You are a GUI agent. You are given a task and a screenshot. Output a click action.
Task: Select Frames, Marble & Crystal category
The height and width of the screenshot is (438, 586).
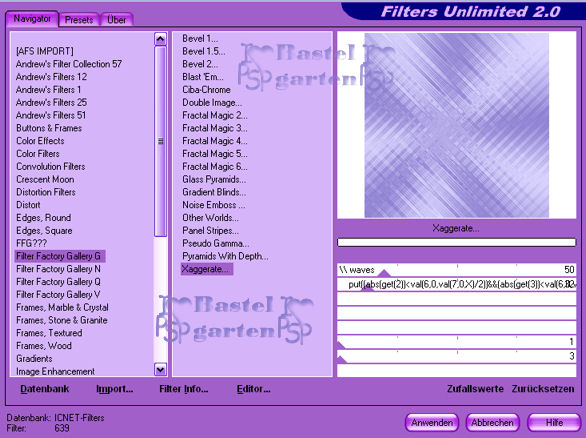62,307
